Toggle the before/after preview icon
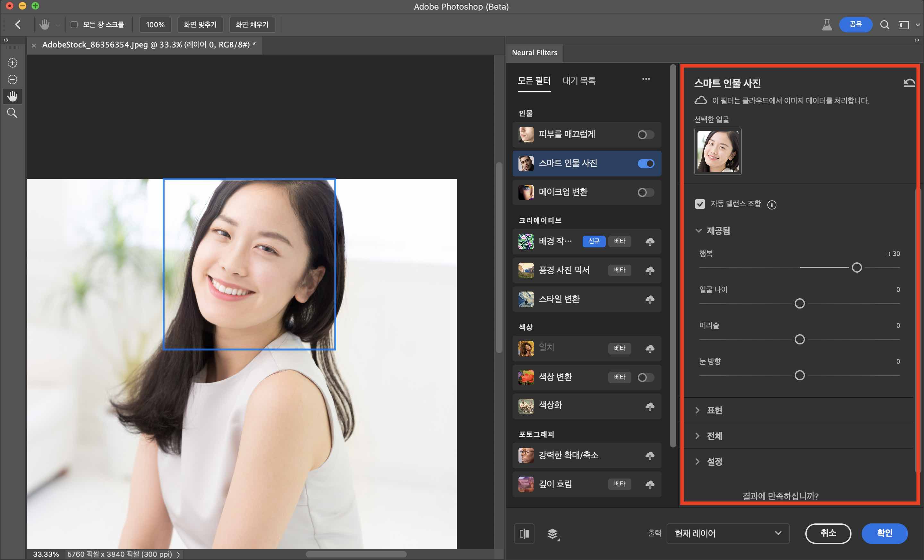924x560 pixels. coord(524,533)
